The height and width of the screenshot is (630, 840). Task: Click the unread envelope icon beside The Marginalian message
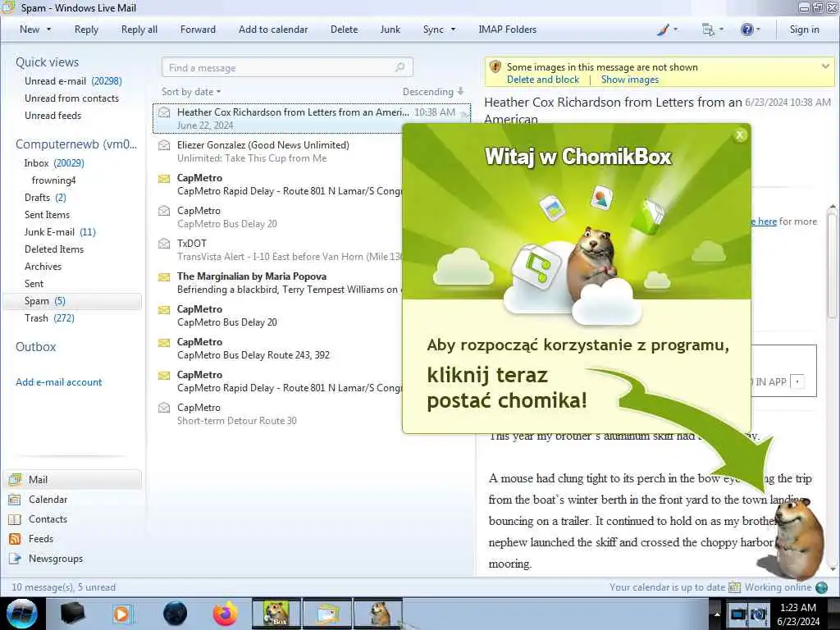(164, 276)
